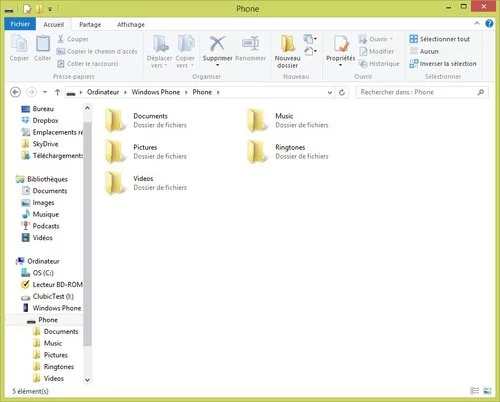Click the Rechercher dans : Phone field
The image size is (500, 402).
(422, 92)
